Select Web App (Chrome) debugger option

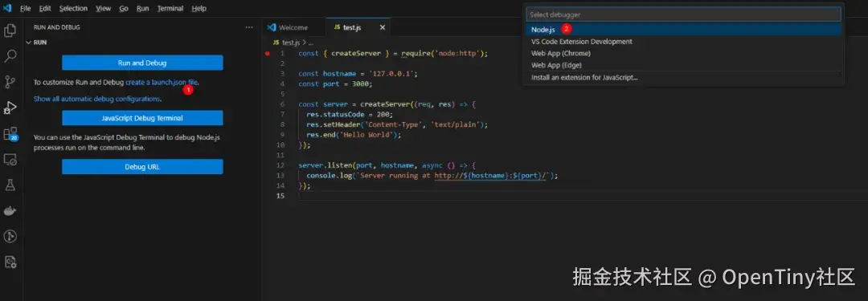[683, 53]
